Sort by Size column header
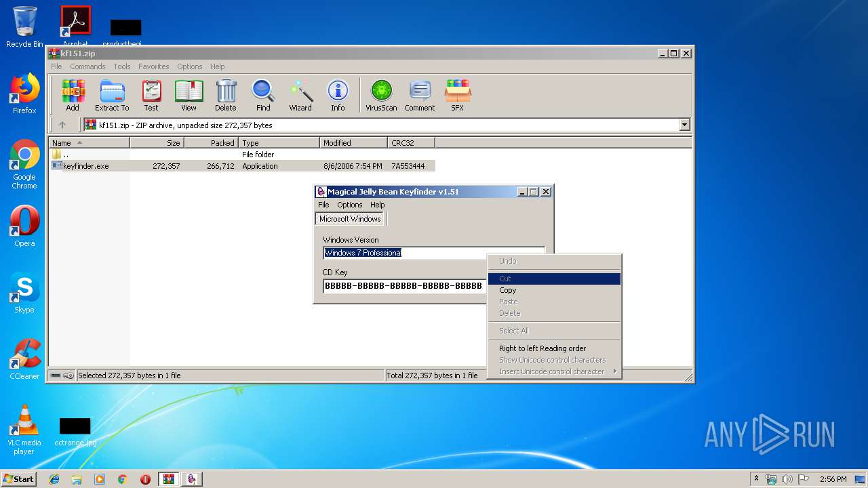This screenshot has width=868, height=488. click(157, 142)
